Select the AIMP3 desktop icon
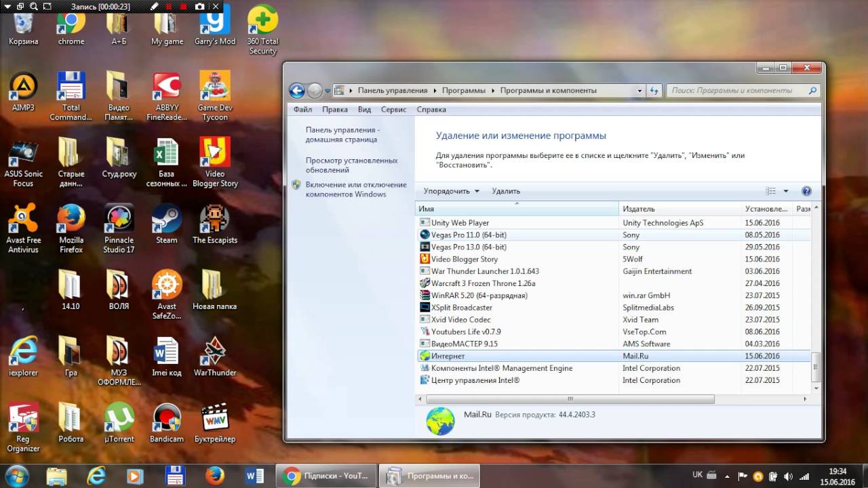The height and width of the screenshot is (488, 868). point(23,91)
